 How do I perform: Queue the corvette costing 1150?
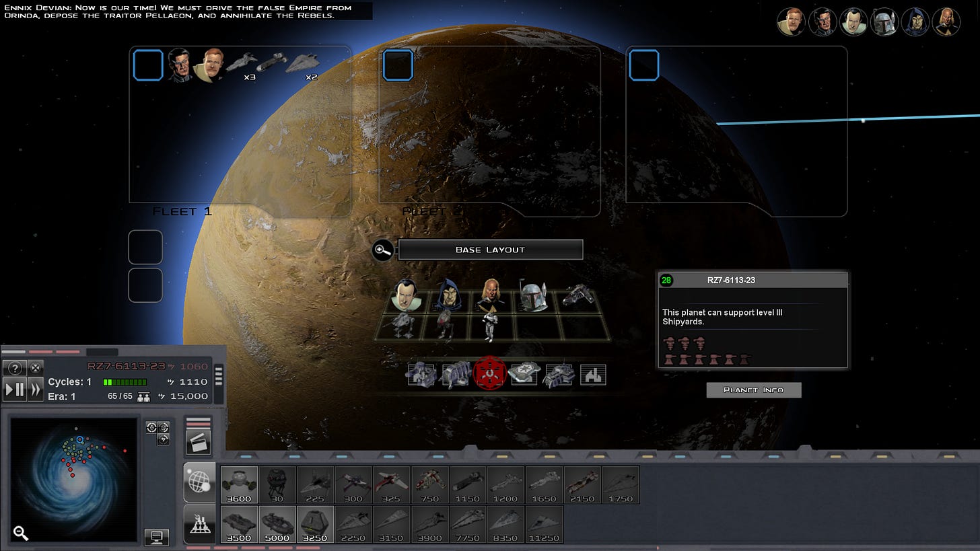click(x=468, y=485)
